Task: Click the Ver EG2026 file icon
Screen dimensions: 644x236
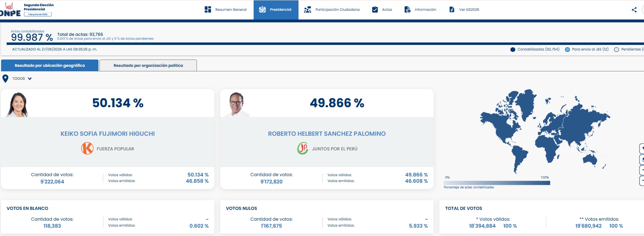Action: point(452,9)
